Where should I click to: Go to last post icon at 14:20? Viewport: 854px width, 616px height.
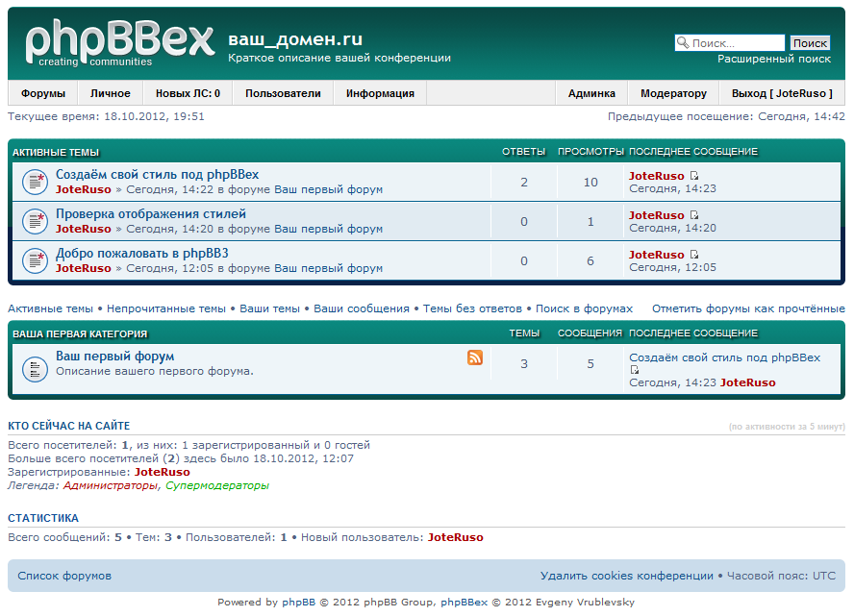[x=694, y=216]
